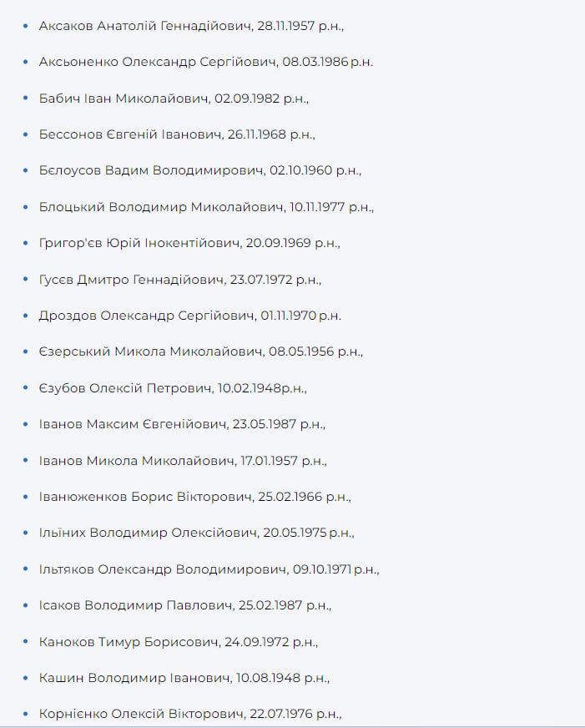Select the Бессонов Євгеній Іванович entry
This screenshot has height=728, width=585.
click(177, 134)
